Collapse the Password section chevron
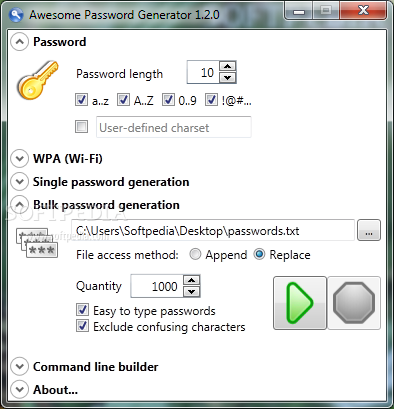 click(x=19, y=42)
